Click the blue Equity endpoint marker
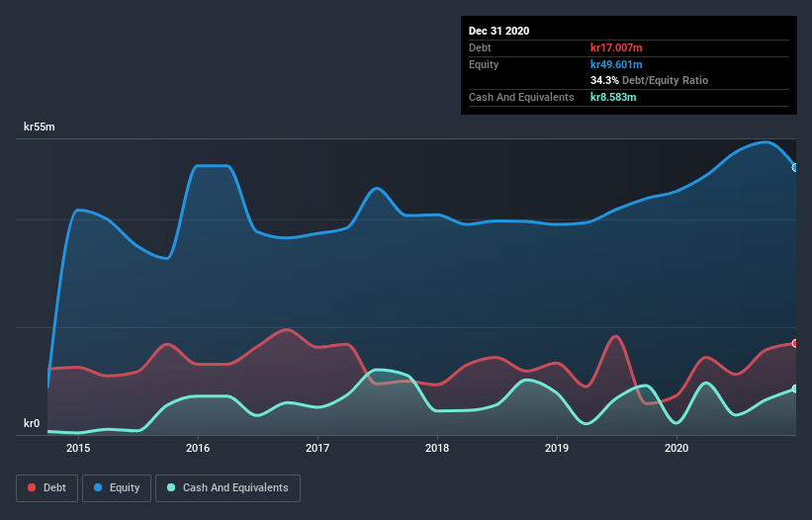This screenshot has height=520, width=812. [x=795, y=168]
